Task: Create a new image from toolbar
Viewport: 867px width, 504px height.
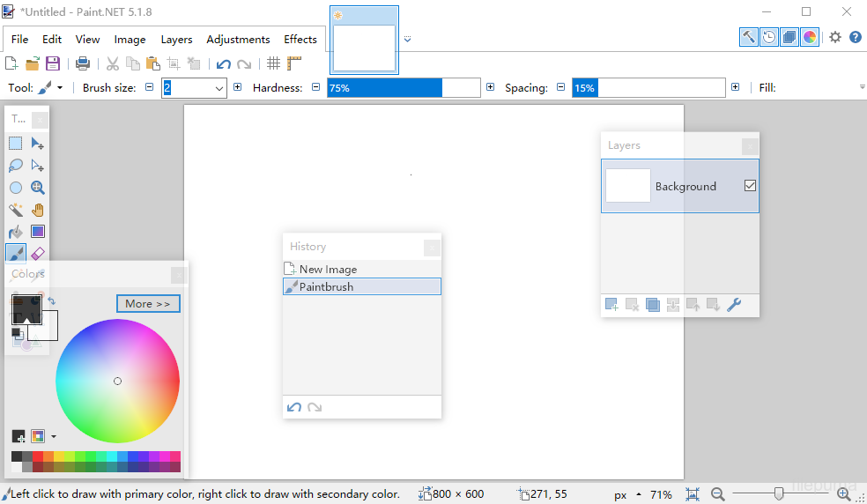Action: tap(11, 63)
